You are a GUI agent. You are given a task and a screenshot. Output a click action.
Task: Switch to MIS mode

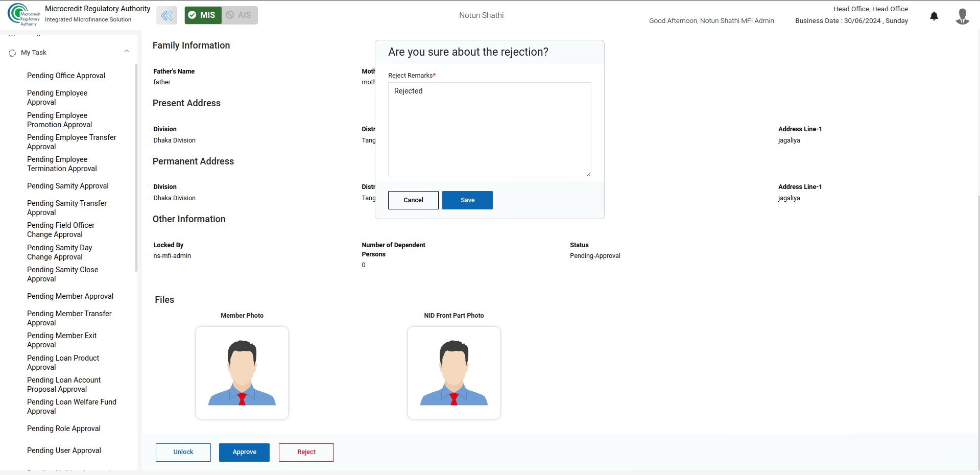tap(203, 15)
